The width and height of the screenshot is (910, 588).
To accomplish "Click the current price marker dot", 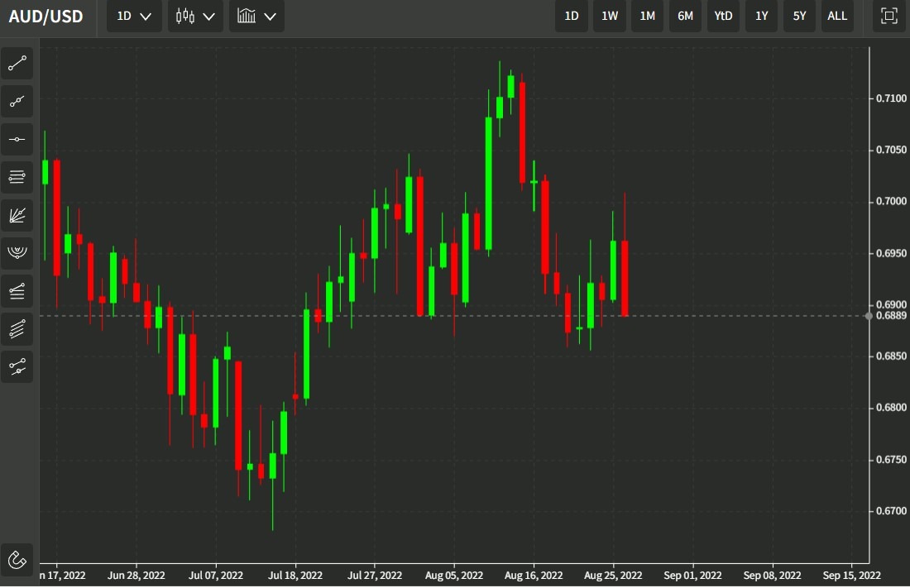I will [x=869, y=317].
